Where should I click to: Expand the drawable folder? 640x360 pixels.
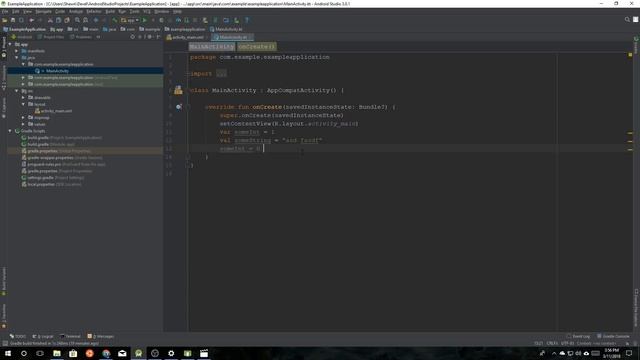pyautogui.click(x=23, y=98)
